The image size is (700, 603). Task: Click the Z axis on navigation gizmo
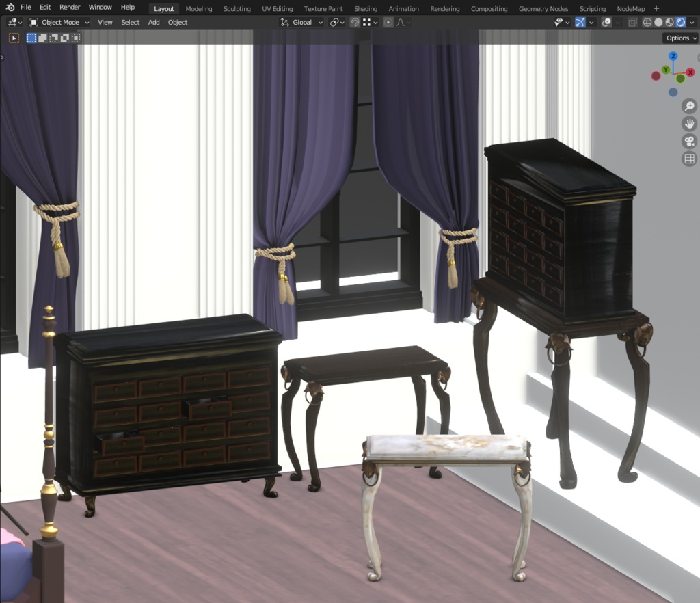click(673, 56)
